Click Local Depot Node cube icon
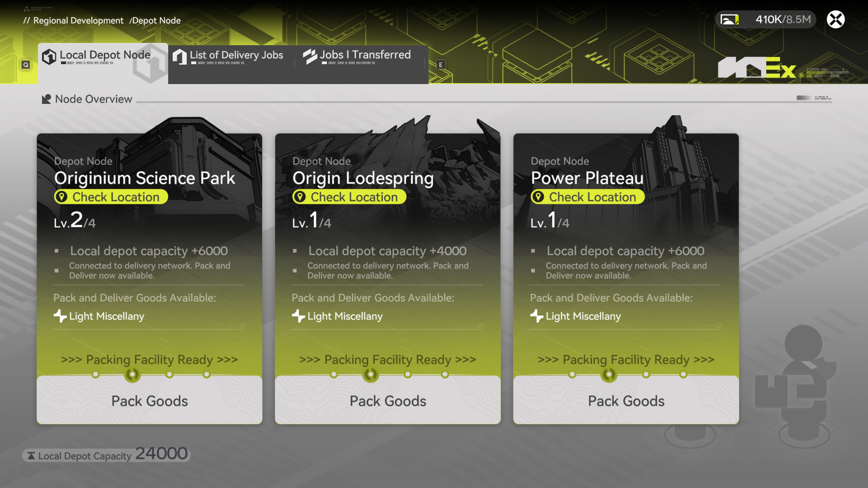Image resolution: width=868 pixels, height=488 pixels. point(49,56)
